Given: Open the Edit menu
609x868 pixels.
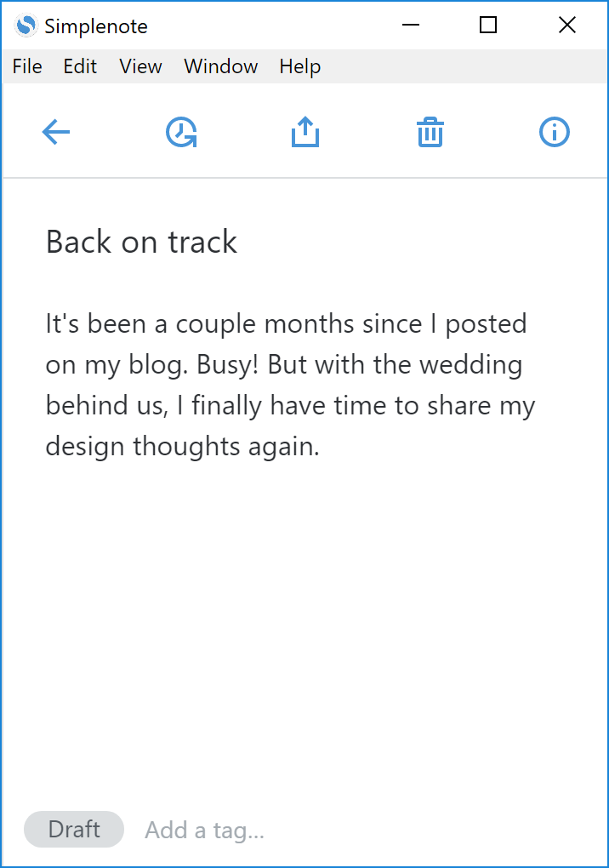Looking at the screenshot, I should (80, 66).
